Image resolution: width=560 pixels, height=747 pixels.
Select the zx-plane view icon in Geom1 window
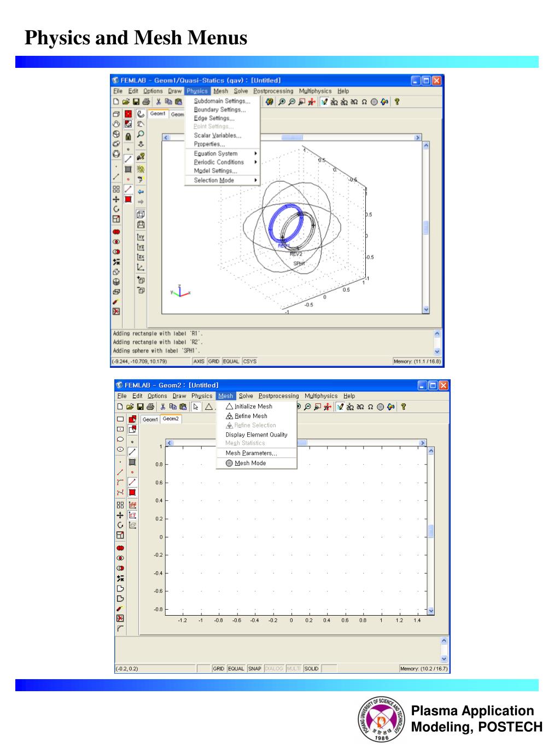(x=141, y=257)
